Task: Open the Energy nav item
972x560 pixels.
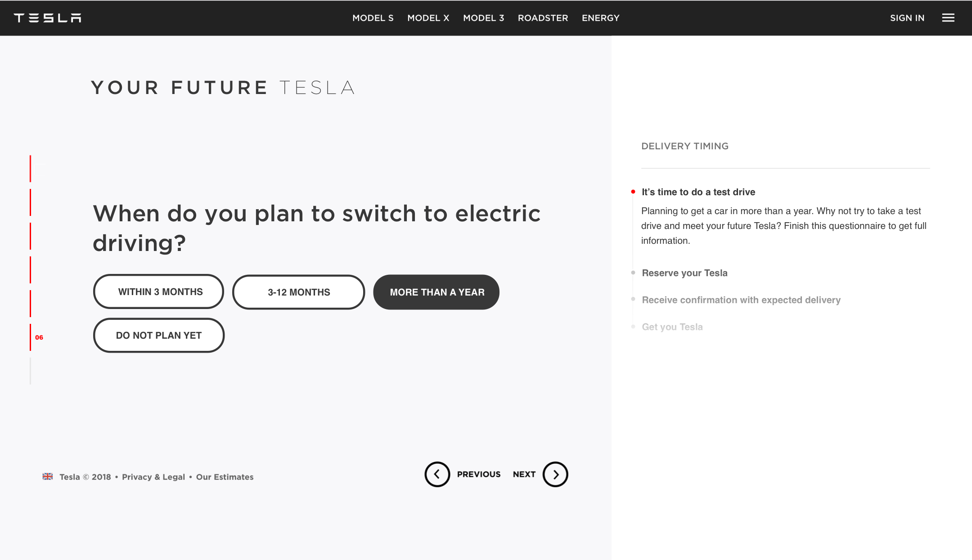Action: pos(600,18)
